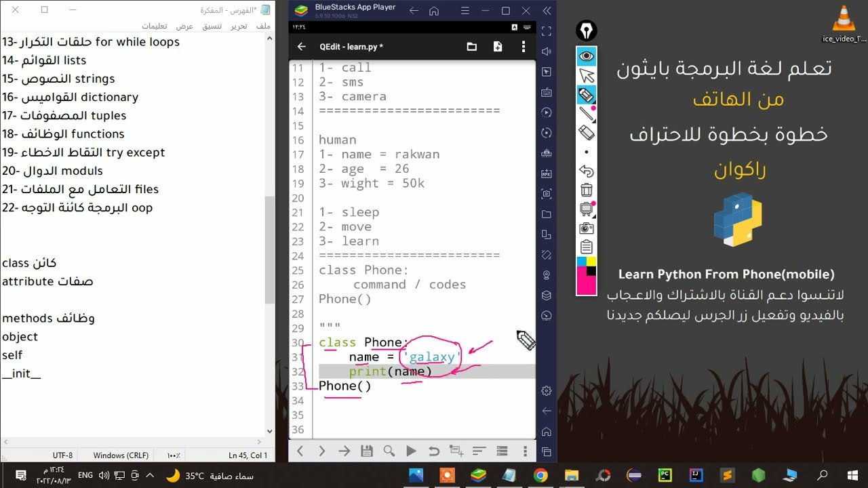Show hidden system tray icons
This screenshot has height=488, width=868.
pyautogui.click(x=150, y=475)
